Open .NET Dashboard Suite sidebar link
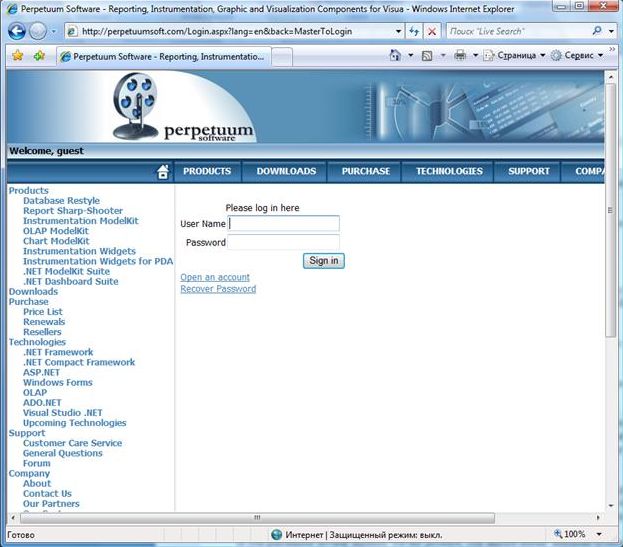The width and height of the screenshot is (623, 547). (70, 282)
